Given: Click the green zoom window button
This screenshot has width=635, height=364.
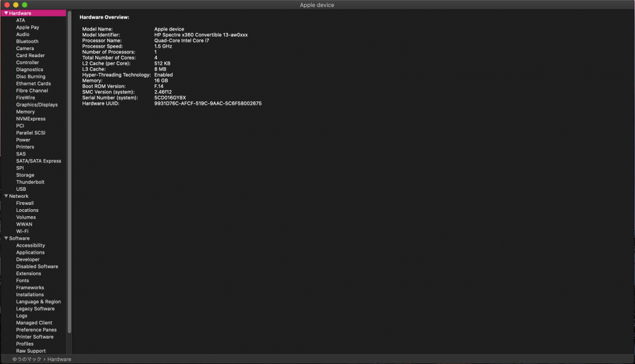Looking at the screenshot, I should (25, 5).
